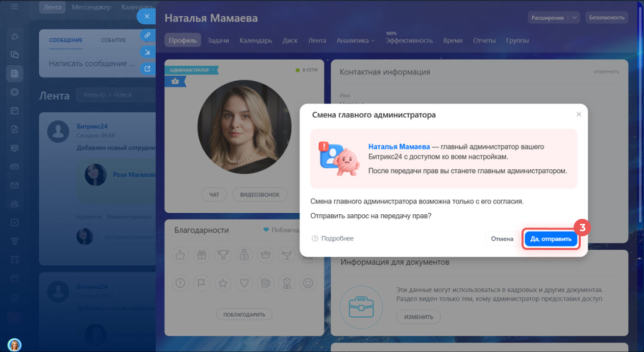
Task: Switch to the "Задачи" profile tab
Action: click(218, 41)
